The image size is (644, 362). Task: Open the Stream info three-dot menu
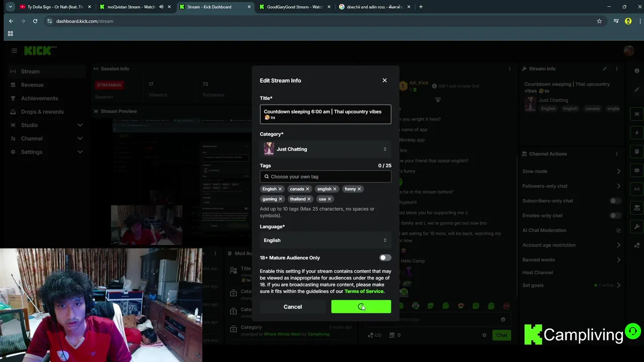coord(617,69)
